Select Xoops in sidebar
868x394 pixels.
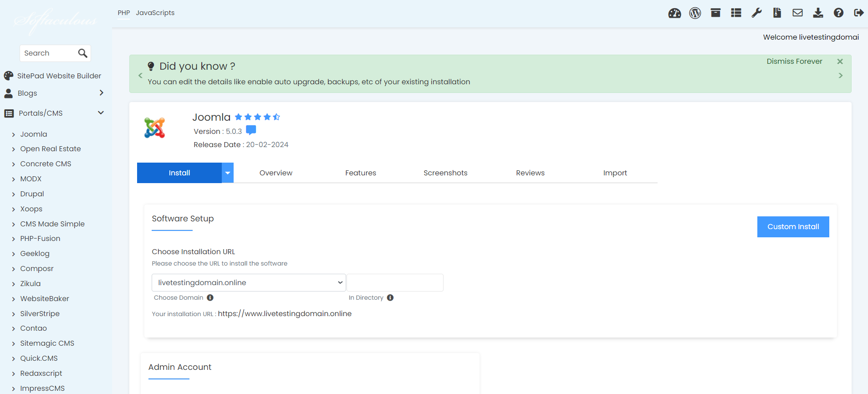pyautogui.click(x=31, y=209)
